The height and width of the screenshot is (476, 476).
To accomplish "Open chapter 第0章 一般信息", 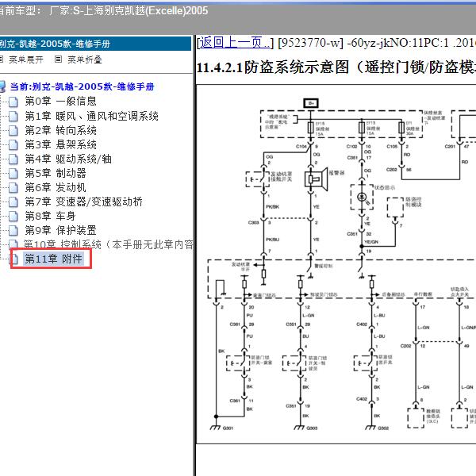I will (60, 101).
